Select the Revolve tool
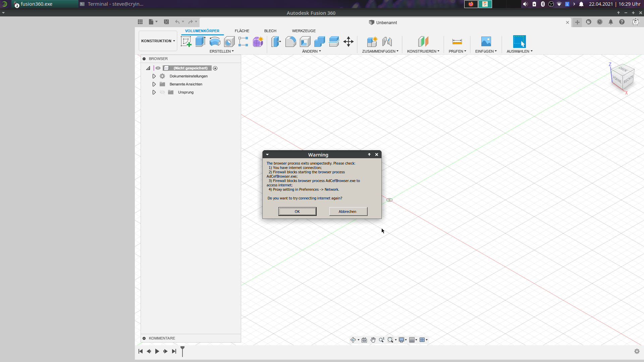644x362 pixels. click(x=215, y=42)
